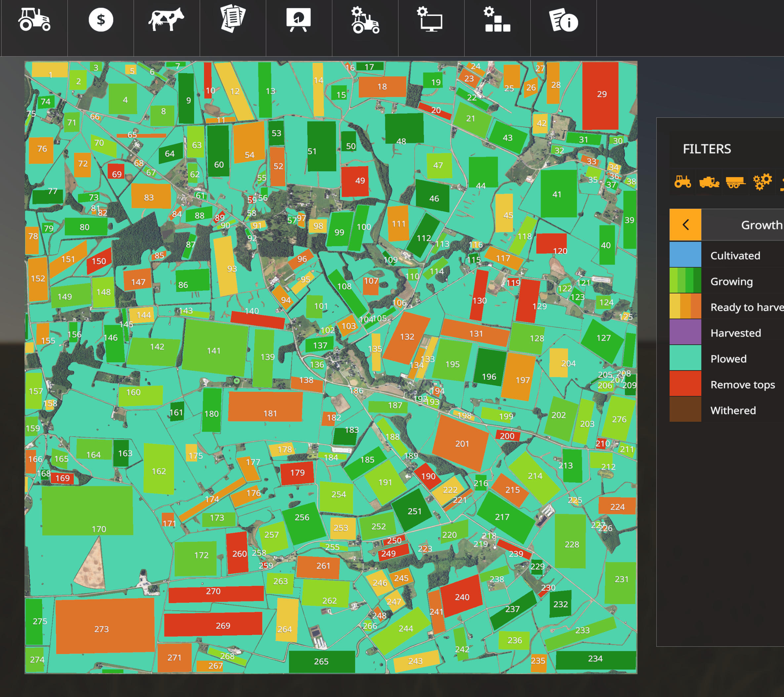Image resolution: width=784 pixels, height=697 pixels.
Task: Select the gears filter icon under FILTERS
Action: point(762,182)
